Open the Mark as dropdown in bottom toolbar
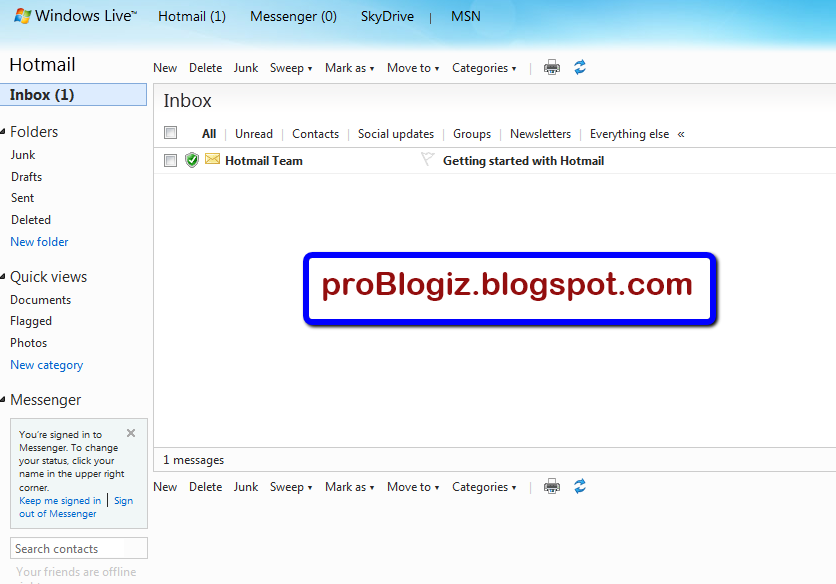Screen dimensions: 836x584 point(350,487)
